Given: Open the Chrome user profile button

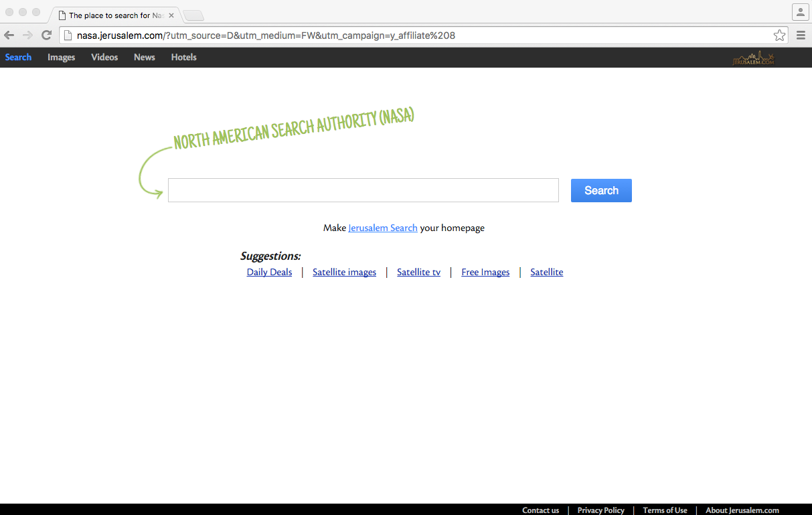Looking at the screenshot, I should click(801, 12).
